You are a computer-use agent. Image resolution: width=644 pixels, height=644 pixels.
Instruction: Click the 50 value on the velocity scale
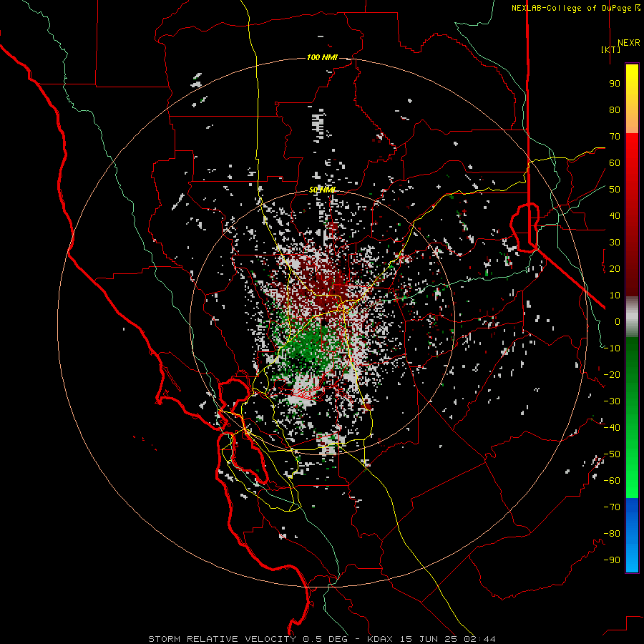615,190
